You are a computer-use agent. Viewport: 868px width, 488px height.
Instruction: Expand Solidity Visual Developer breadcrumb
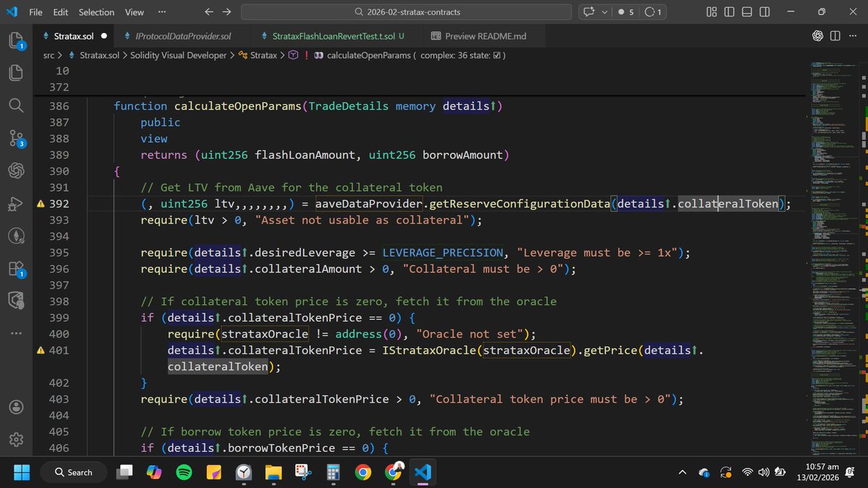[x=179, y=55]
